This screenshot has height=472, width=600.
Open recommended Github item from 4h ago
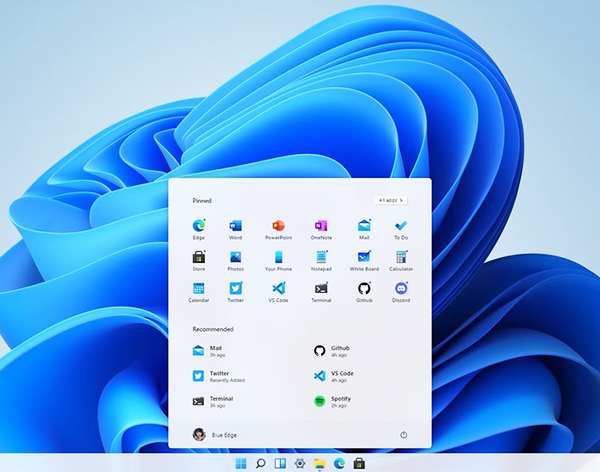(x=332, y=351)
